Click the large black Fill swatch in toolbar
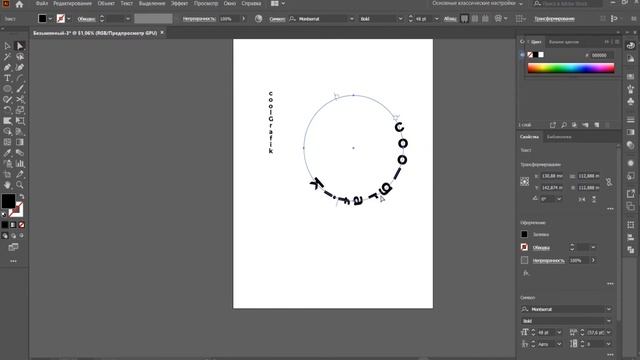The image size is (640, 360). tap(8, 201)
